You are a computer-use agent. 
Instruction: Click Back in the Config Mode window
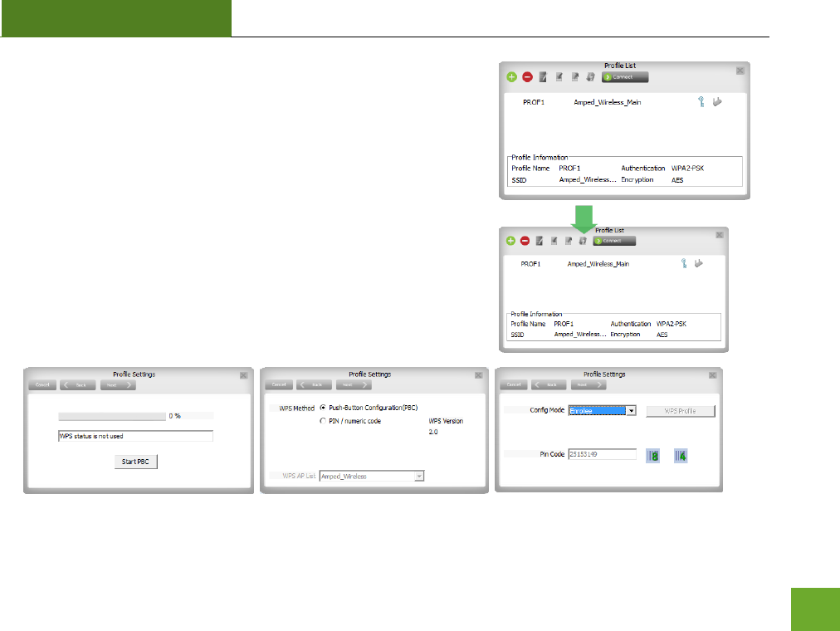coord(549,385)
